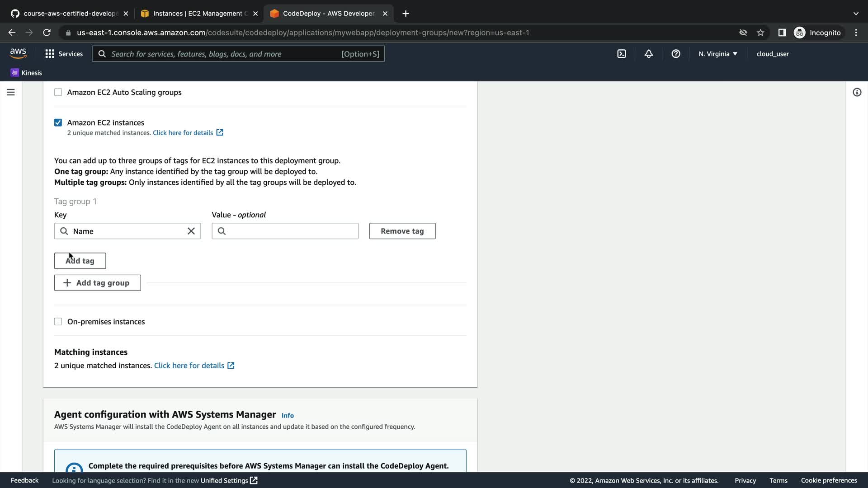Enable Amazon EC2 Auto Scaling groups checkbox
This screenshot has height=488, width=868.
(58, 92)
